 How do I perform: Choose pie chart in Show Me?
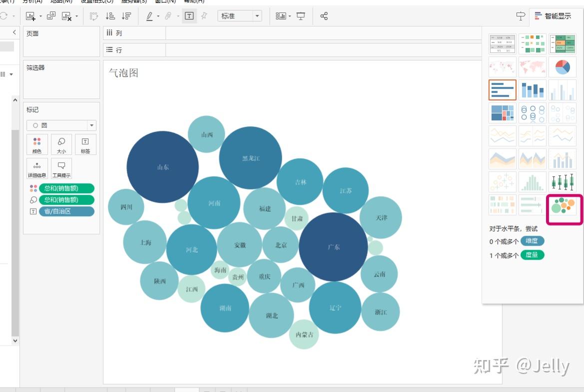tap(563, 67)
